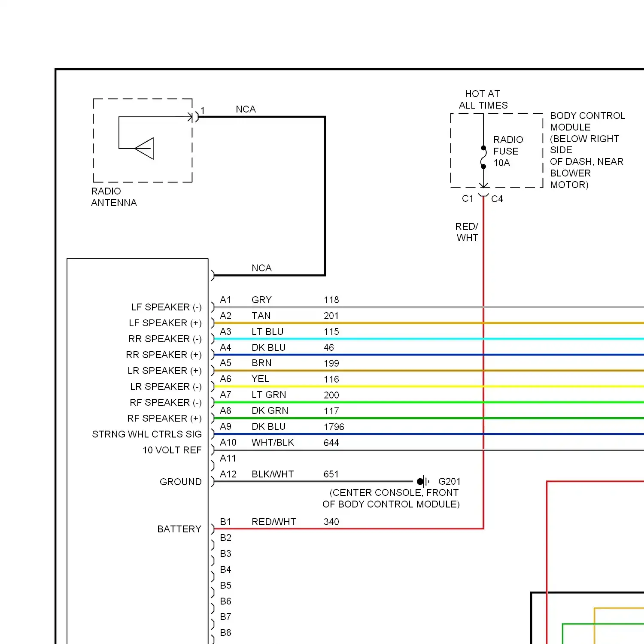Click the NCA label near antenna connector
This screenshot has height=644, width=644.
click(246, 109)
